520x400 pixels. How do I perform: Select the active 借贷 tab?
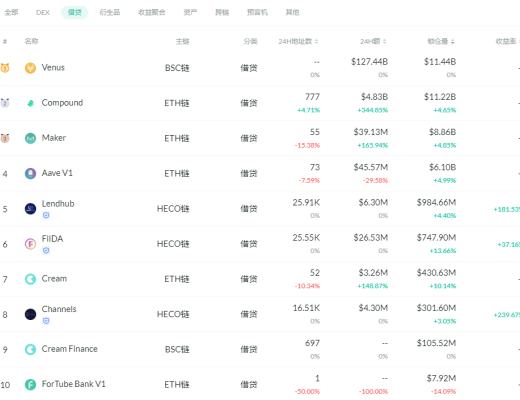point(75,12)
